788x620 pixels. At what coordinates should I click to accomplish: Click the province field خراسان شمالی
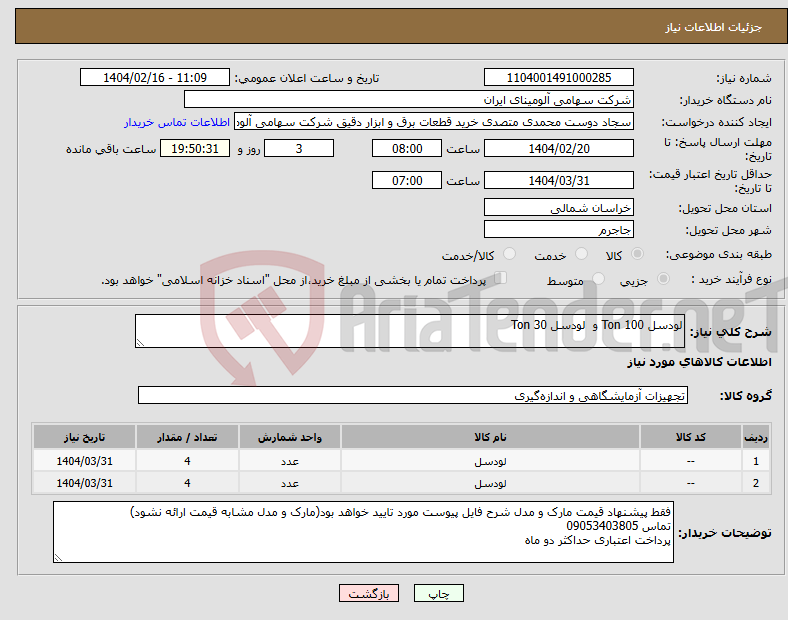558,208
